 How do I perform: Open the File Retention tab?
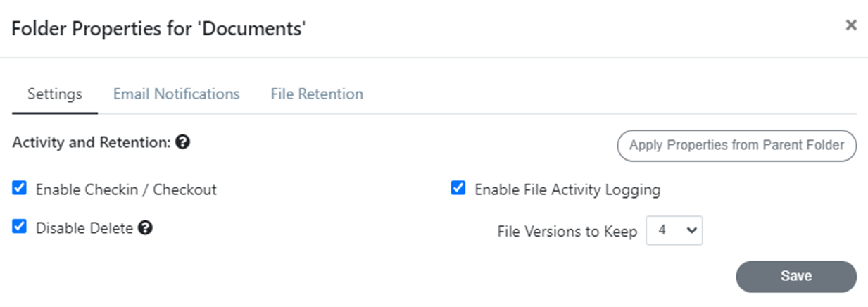tap(317, 94)
